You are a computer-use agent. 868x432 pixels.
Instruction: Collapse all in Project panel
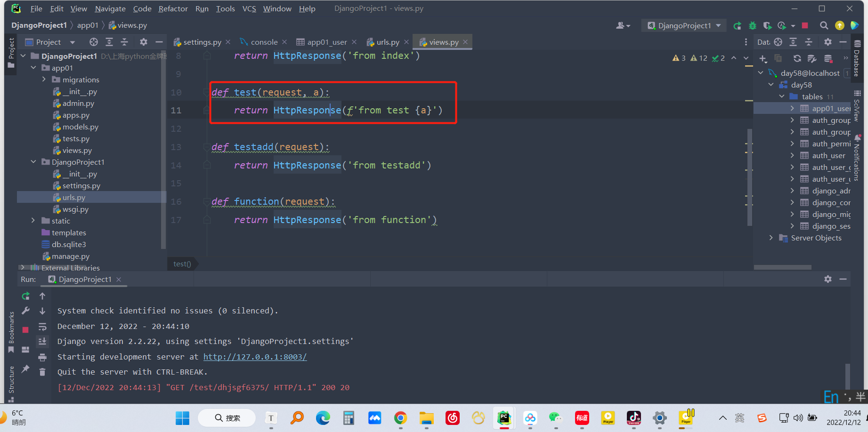click(x=124, y=42)
